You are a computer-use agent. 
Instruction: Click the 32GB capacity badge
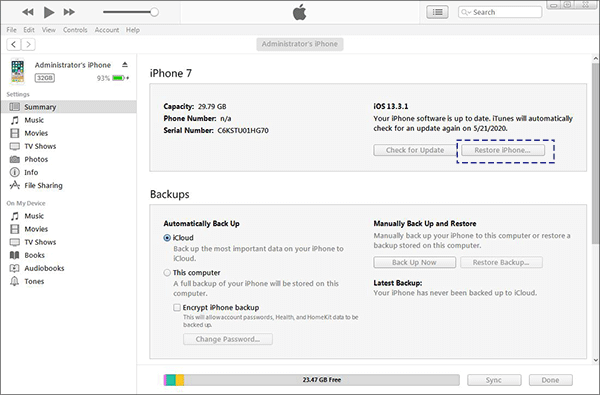pyautogui.click(x=45, y=78)
